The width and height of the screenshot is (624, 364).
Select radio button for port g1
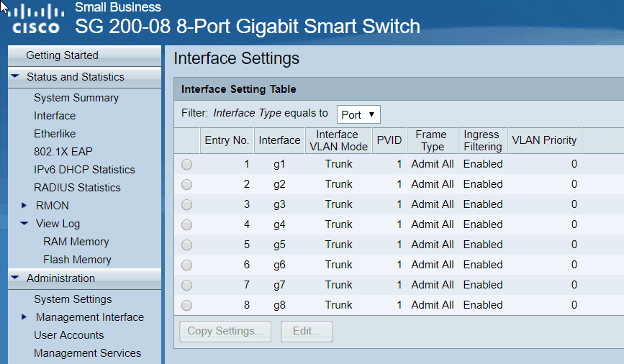point(187,164)
